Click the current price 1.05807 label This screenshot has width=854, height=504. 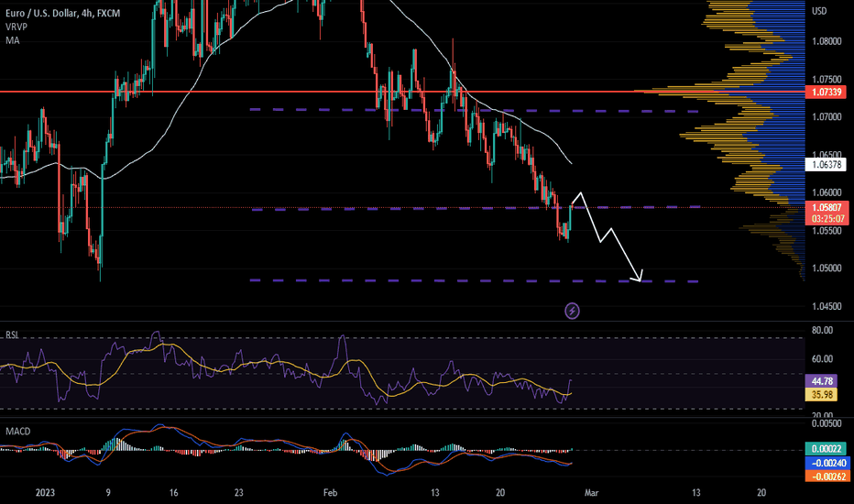(x=827, y=208)
